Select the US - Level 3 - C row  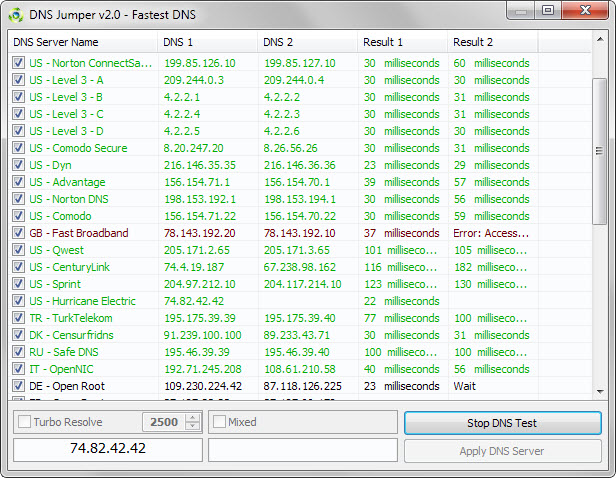coord(300,114)
